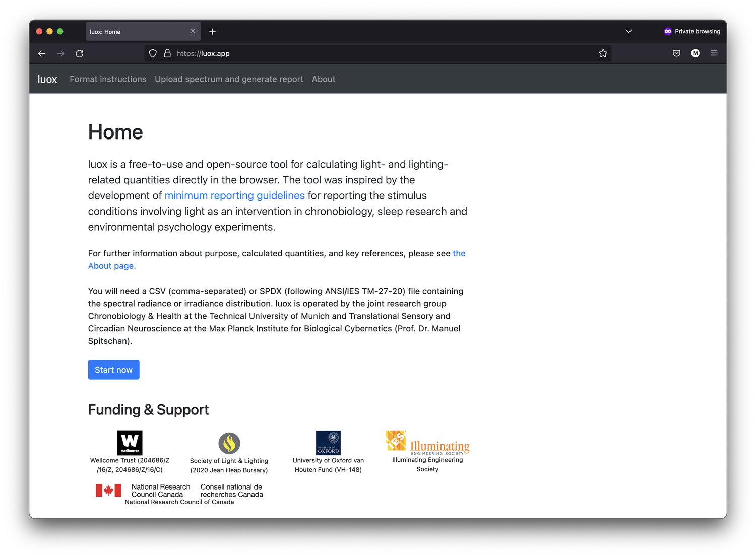Open Format instructions in the navbar

[x=108, y=79]
